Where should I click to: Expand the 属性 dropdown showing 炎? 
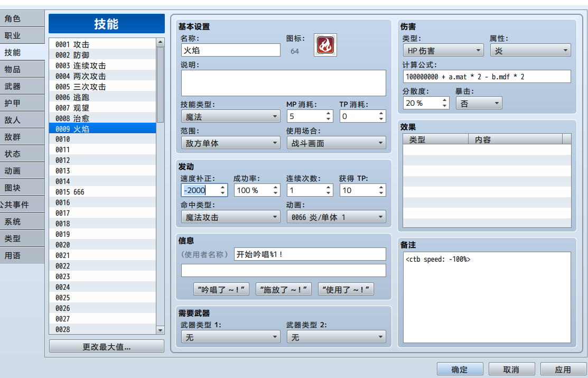click(530, 50)
